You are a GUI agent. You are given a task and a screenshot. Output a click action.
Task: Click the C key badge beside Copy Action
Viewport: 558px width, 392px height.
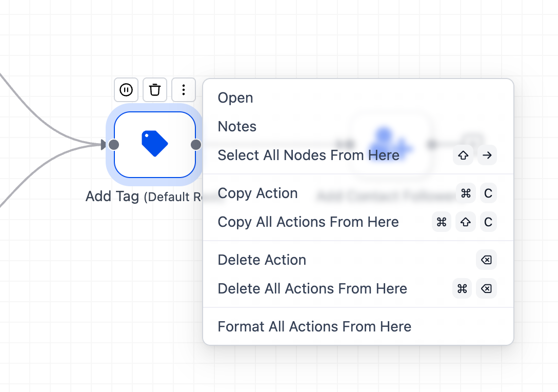click(488, 193)
